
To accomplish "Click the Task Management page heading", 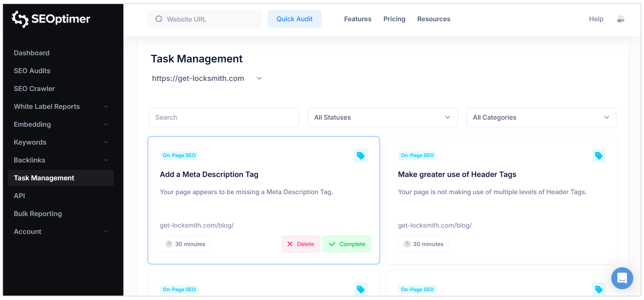I will pyautogui.click(x=197, y=59).
